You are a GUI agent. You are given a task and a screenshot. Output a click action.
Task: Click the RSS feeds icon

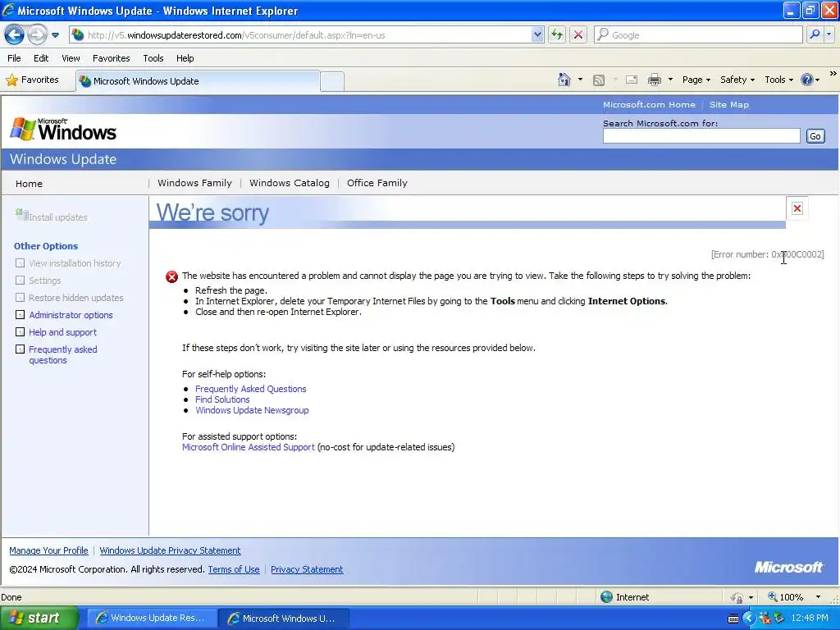(x=598, y=80)
